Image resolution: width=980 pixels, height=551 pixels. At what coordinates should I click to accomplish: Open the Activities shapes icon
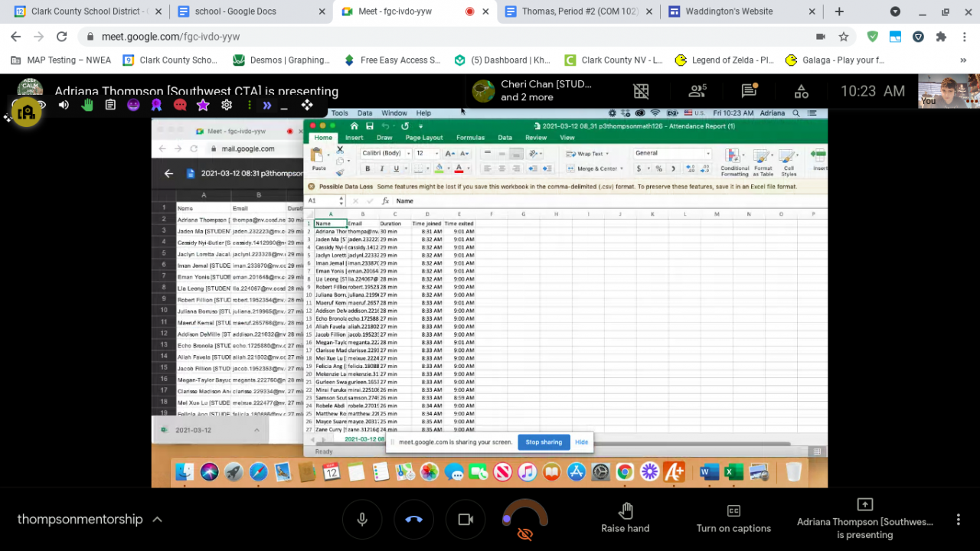(802, 91)
